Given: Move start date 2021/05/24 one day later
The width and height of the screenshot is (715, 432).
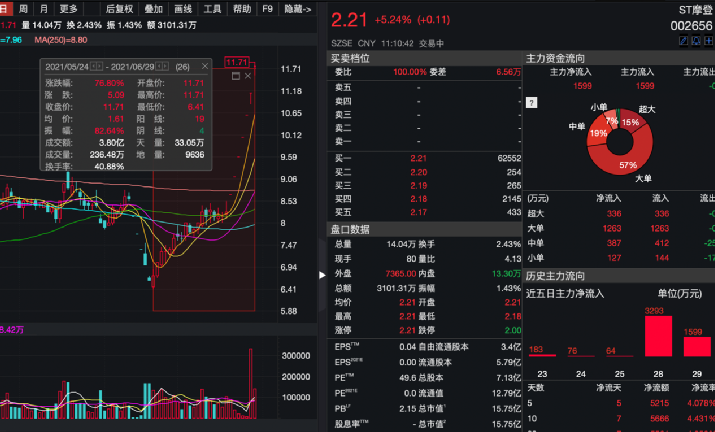Looking at the screenshot, I should pos(99,67).
